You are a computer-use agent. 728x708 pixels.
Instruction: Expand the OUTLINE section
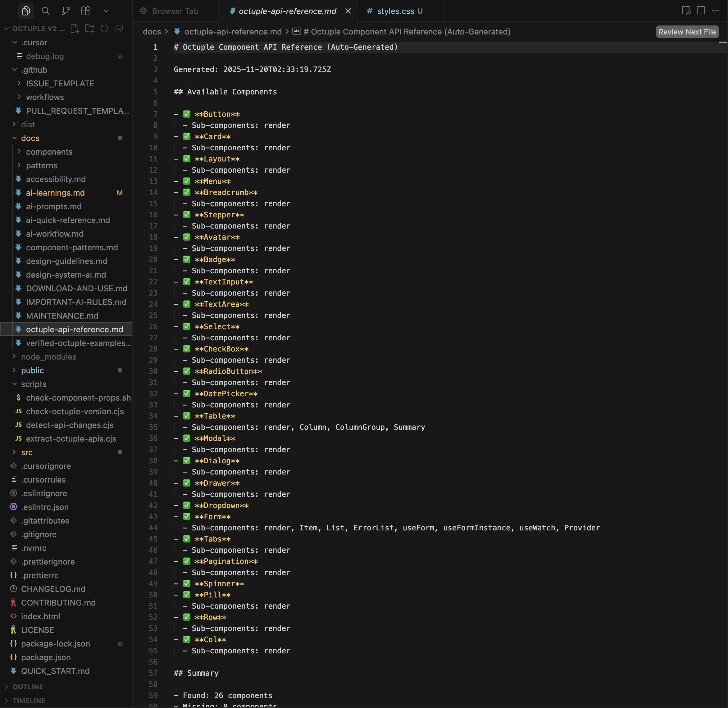(x=28, y=687)
